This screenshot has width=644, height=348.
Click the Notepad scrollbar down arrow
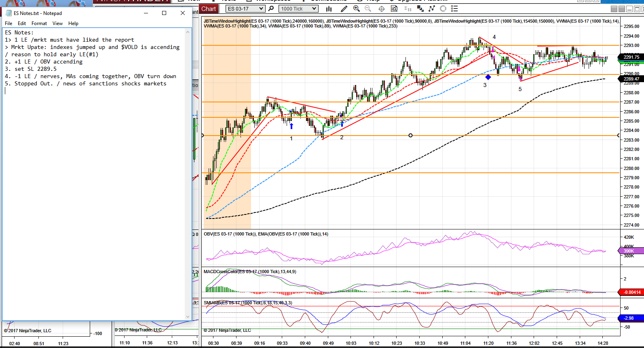[188, 317]
